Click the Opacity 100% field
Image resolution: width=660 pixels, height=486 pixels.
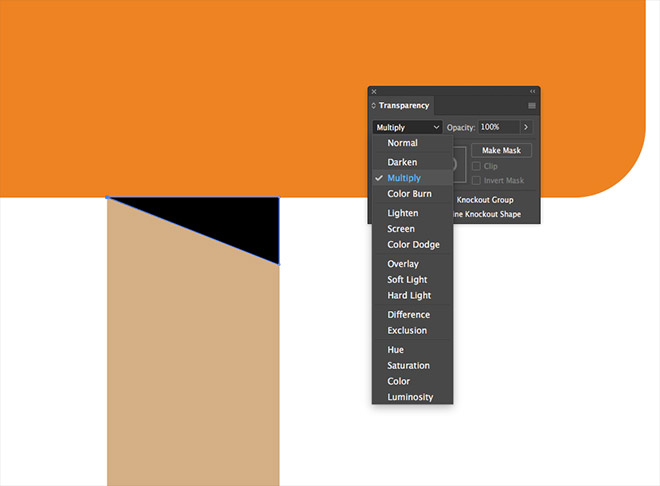point(499,127)
